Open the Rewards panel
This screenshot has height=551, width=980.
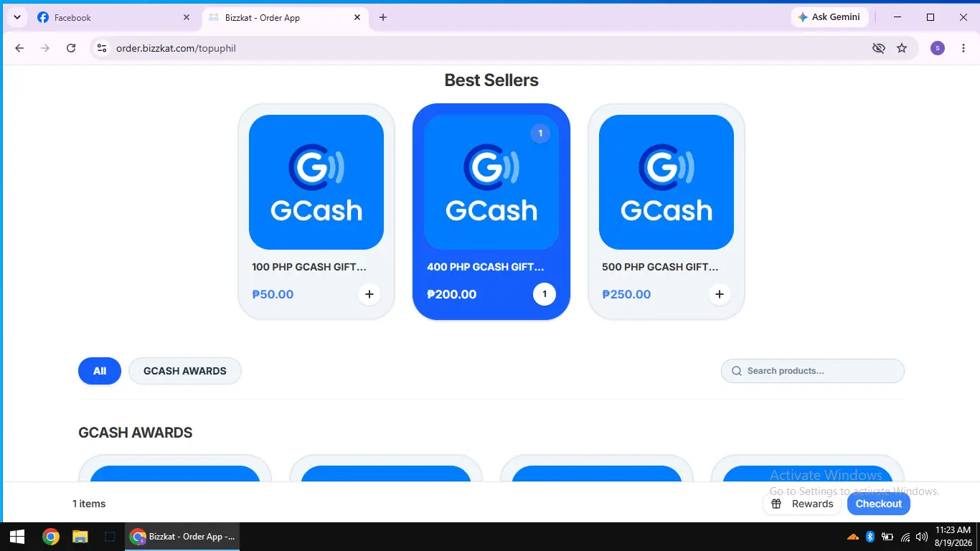point(802,504)
